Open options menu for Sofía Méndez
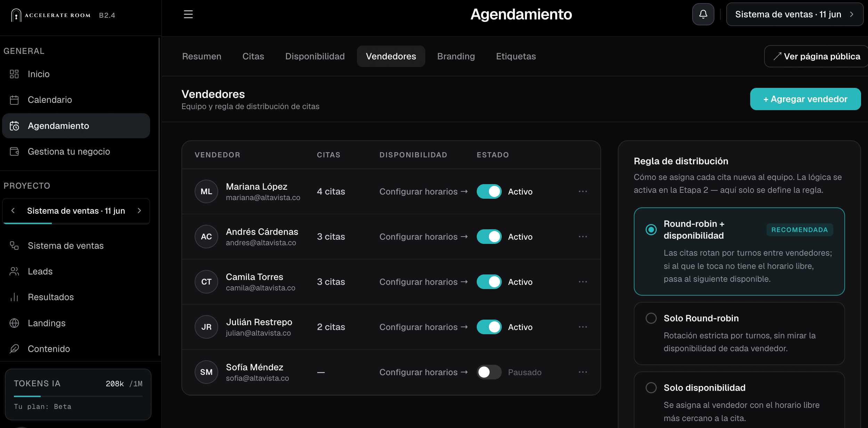868x428 pixels. point(583,372)
